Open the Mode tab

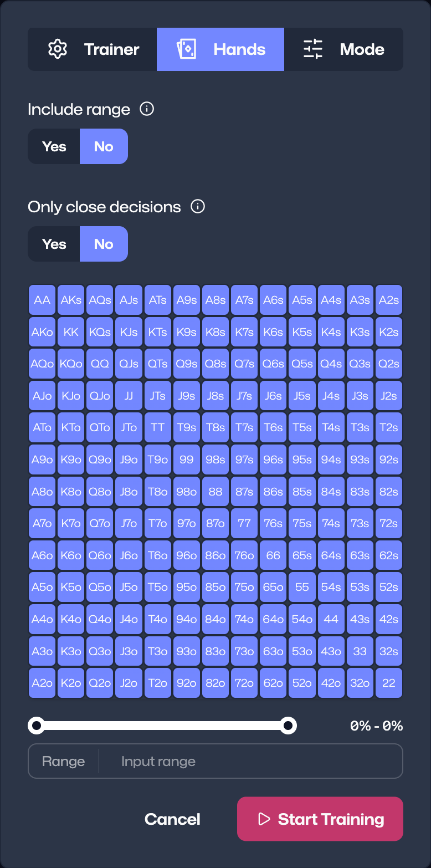click(343, 49)
